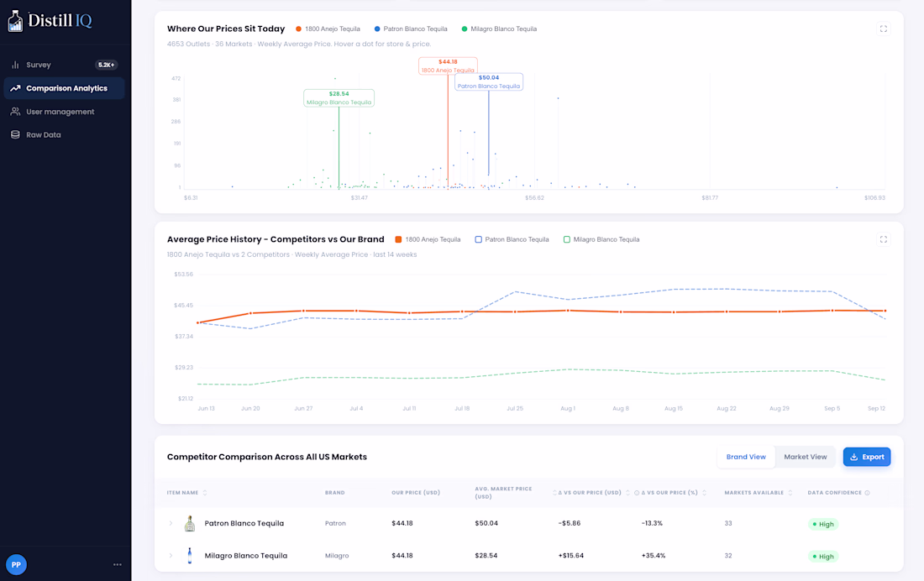Click the High confidence badge for Milagro row
Screen dimensions: 924x581
[x=823, y=557]
